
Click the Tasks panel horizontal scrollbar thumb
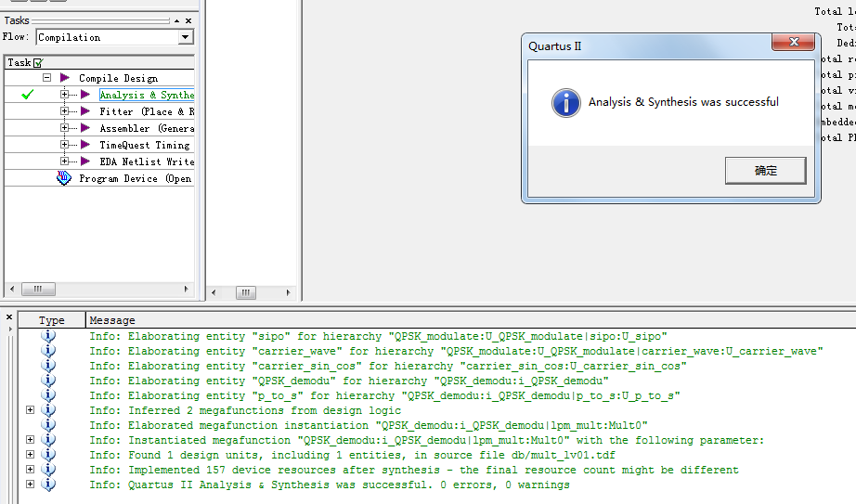click(x=38, y=289)
